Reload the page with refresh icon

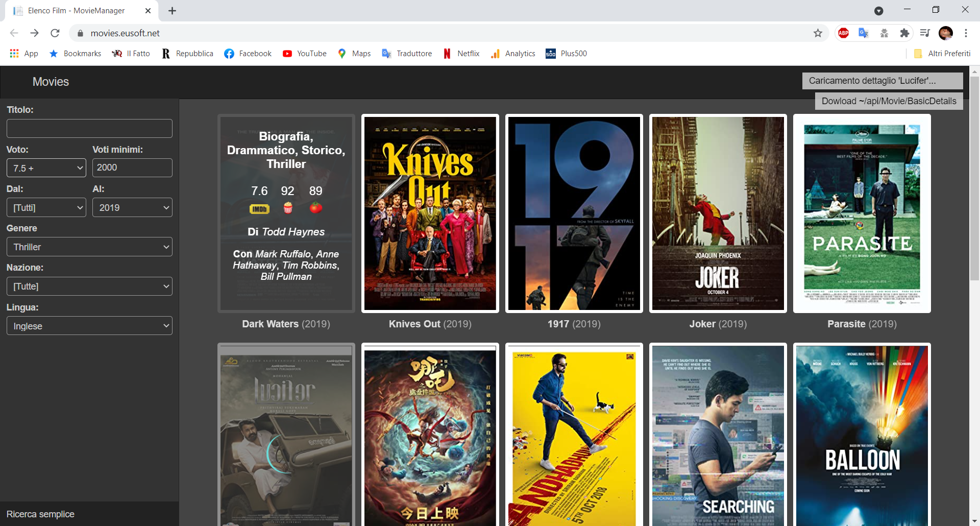tap(55, 33)
